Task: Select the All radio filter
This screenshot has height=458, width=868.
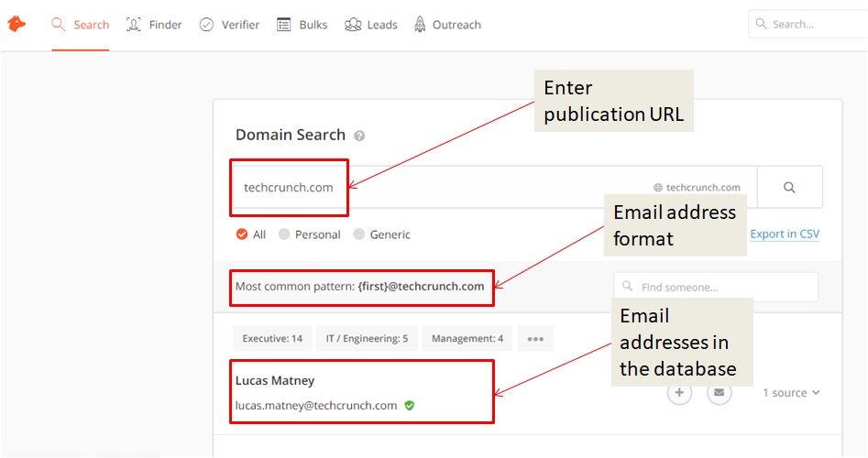Action: (242, 234)
